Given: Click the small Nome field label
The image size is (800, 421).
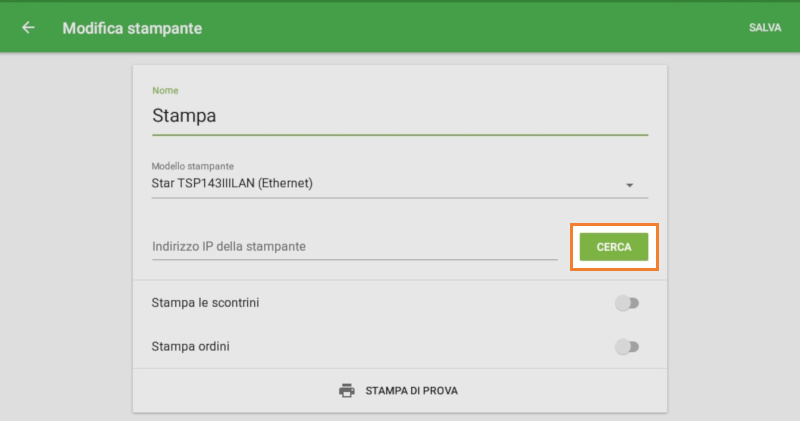Looking at the screenshot, I should pos(165,91).
